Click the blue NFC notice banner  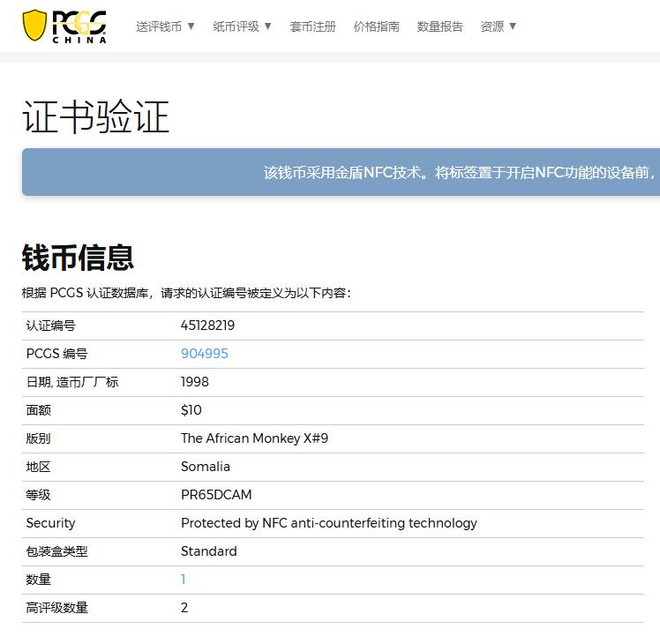point(341,172)
